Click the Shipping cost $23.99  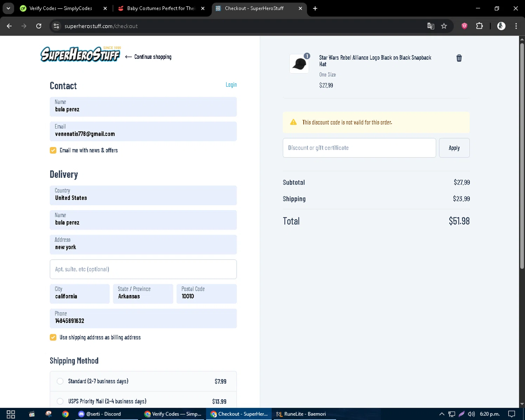coord(461,199)
